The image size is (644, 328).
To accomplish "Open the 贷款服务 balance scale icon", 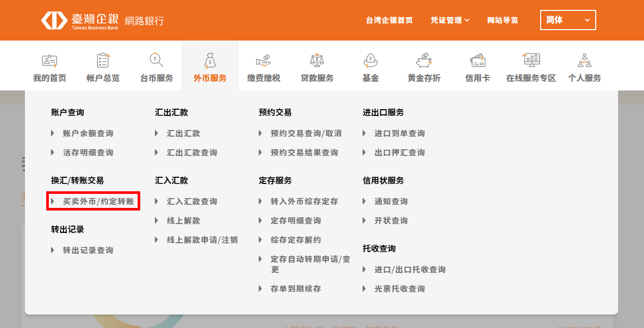I will 317,61.
